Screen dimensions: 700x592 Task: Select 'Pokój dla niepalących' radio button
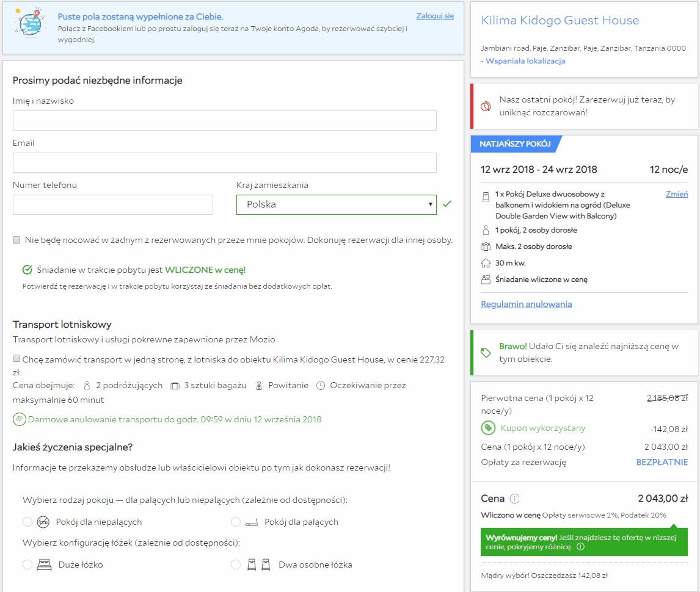coord(27,522)
